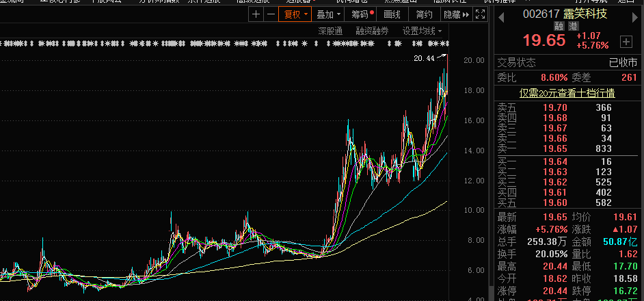Click the 融 margin trading badge
Viewport: 644px width, 301px height.
(559, 26)
